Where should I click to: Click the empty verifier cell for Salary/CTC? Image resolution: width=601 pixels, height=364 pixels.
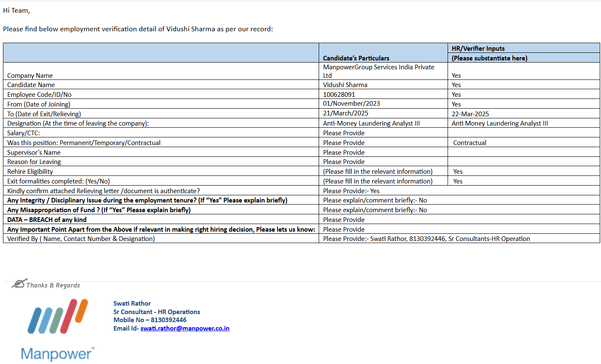pyautogui.click(x=523, y=133)
